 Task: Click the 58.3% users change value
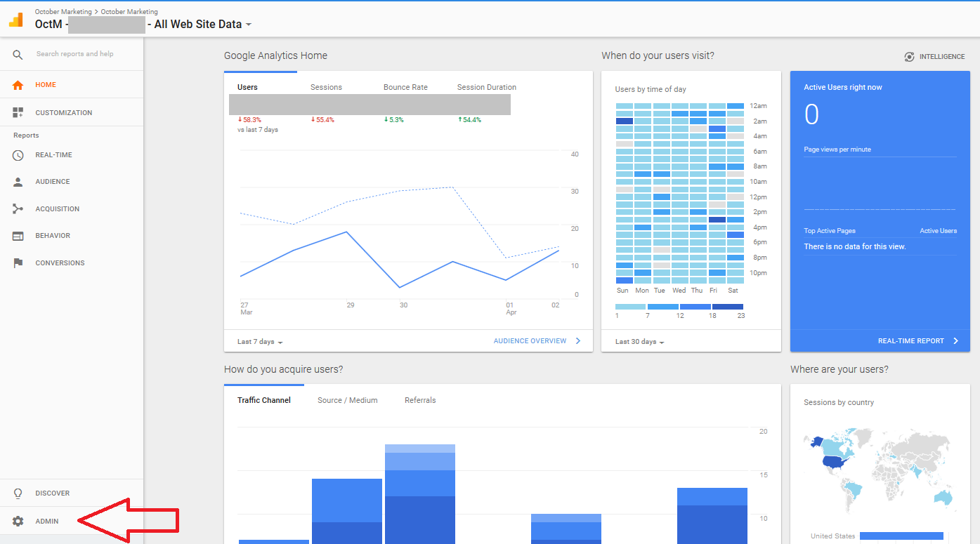[x=249, y=120]
